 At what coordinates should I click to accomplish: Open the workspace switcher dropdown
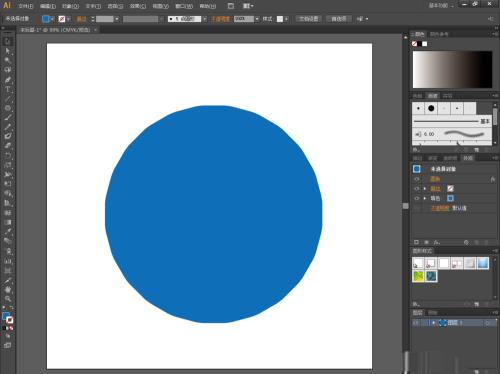[x=441, y=6]
